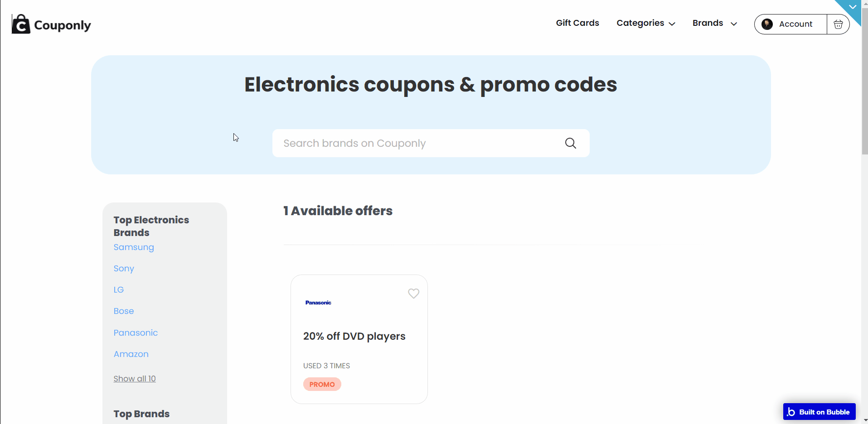The width and height of the screenshot is (868, 424).
Task: Select Samsung from top electronics brands
Action: [134, 247]
